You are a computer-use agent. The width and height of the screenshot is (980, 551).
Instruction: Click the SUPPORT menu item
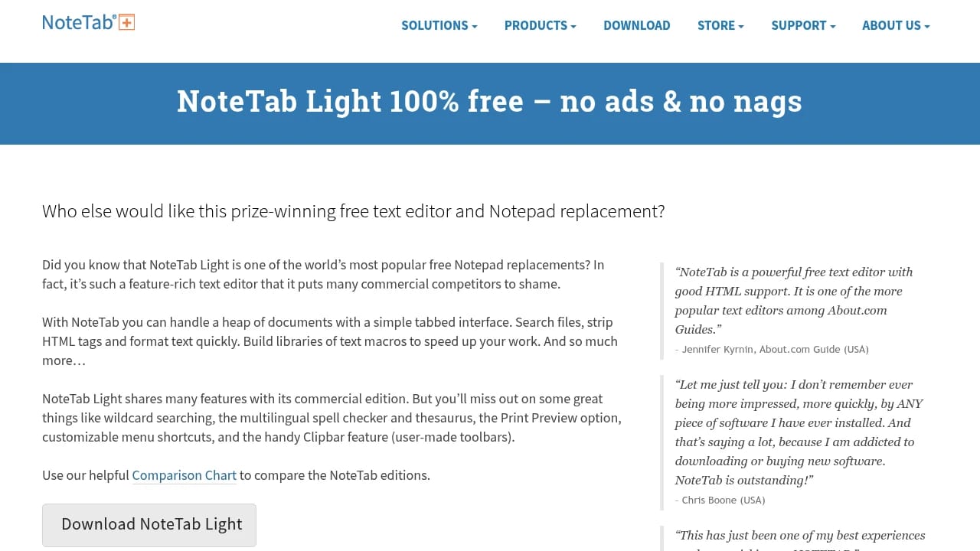point(799,25)
